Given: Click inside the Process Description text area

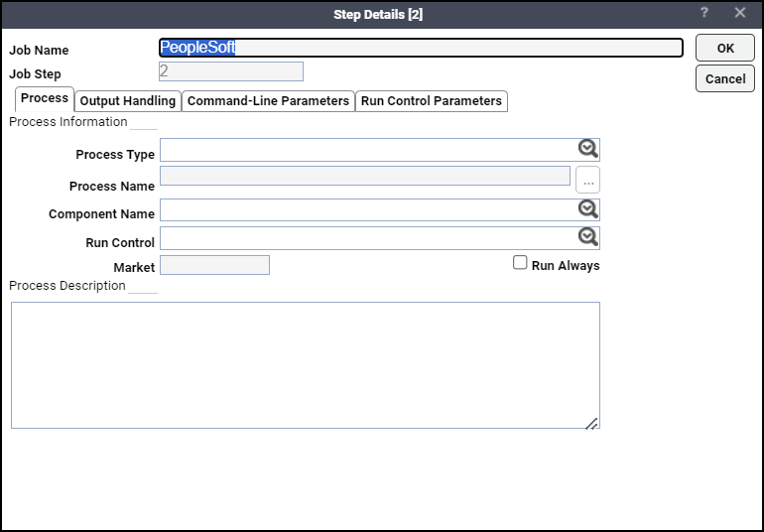Looking at the screenshot, I should click(306, 365).
